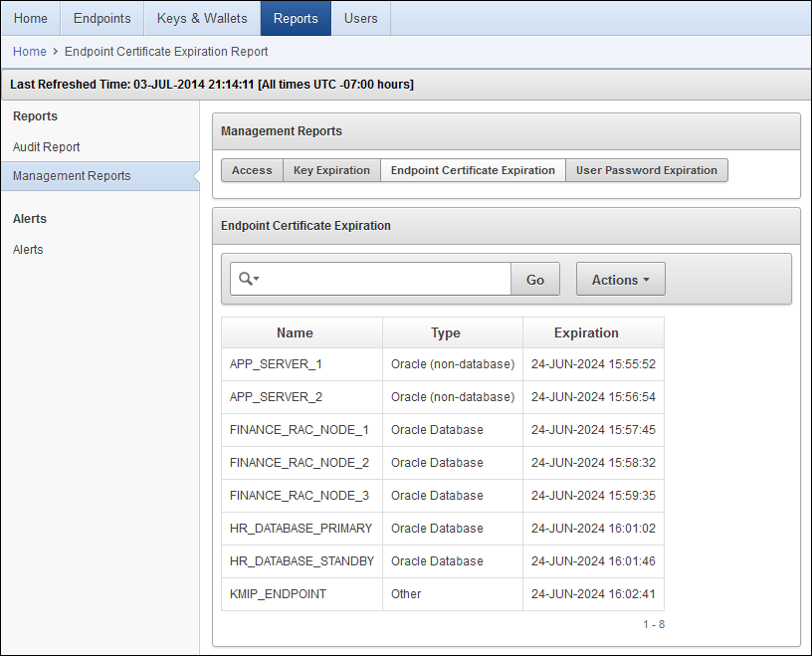Click FINANCE_RAC_NODE_3 cell
The height and width of the screenshot is (656, 812).
tap(302, 496)
